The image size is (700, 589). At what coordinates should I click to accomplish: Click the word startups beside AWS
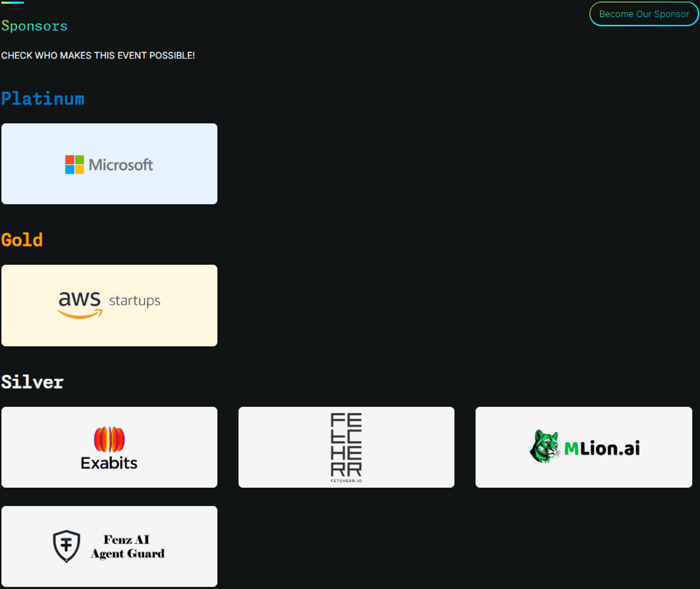coord(135,301)
